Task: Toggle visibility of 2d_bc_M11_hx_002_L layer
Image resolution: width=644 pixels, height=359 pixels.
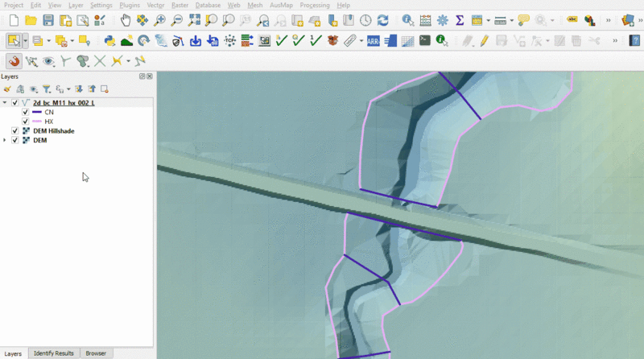Action: (14, 103)
